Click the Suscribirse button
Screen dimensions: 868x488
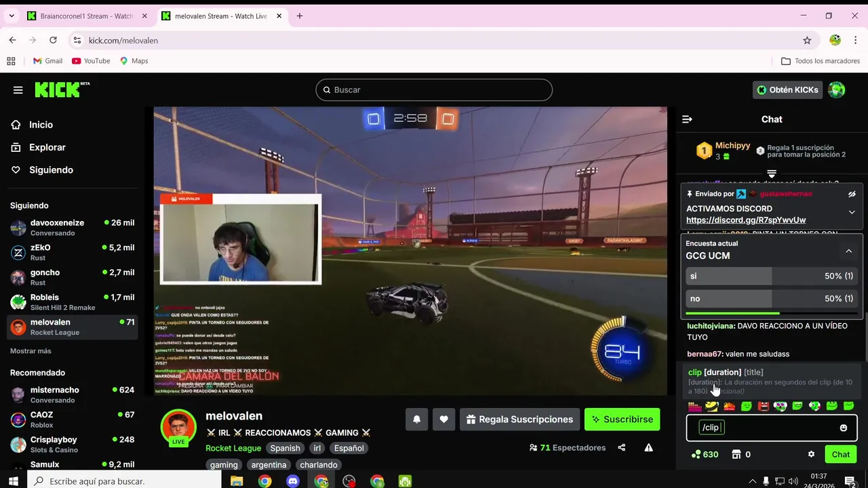pos(623,420)
